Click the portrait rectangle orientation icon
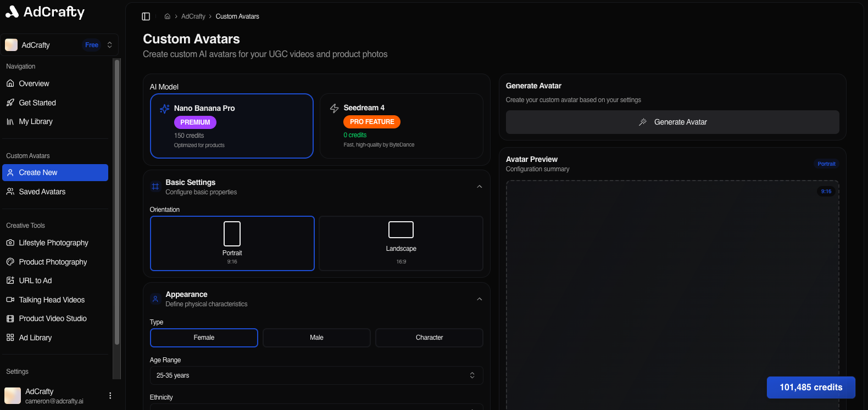The height and width of the screenshot is (410, 868). point(232,234)
